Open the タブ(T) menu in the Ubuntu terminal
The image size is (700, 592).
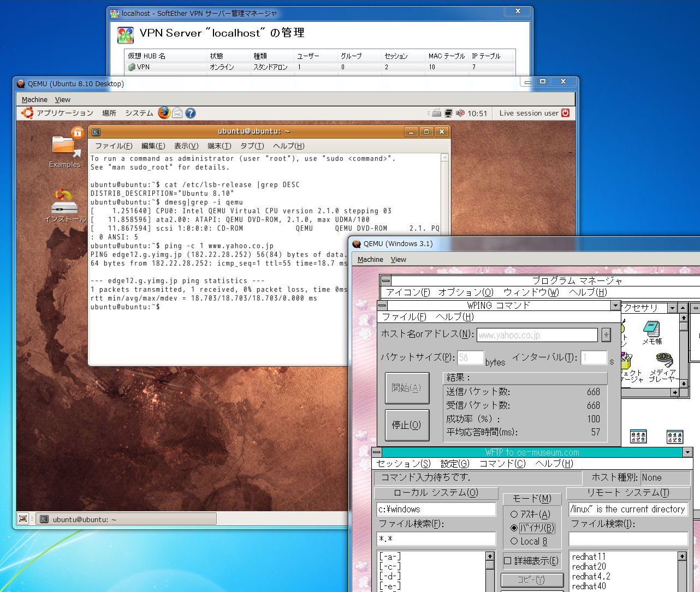coord(252,146)
